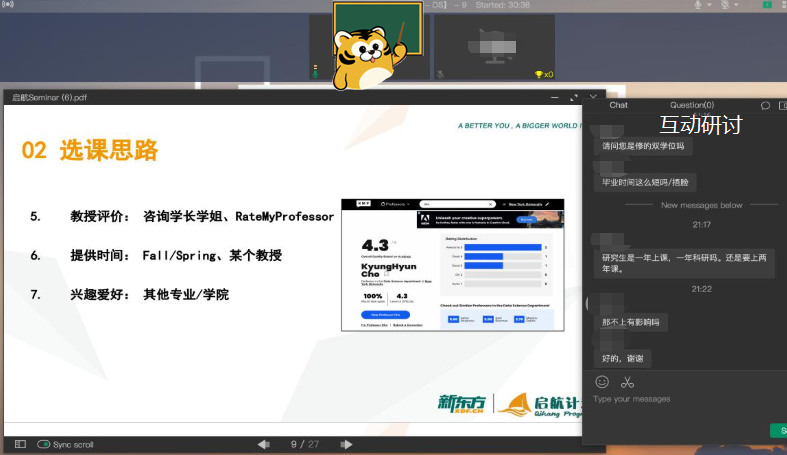Go to the next PDF page
The height and width of the screenshot is (455, 787).
click(346, 444)
